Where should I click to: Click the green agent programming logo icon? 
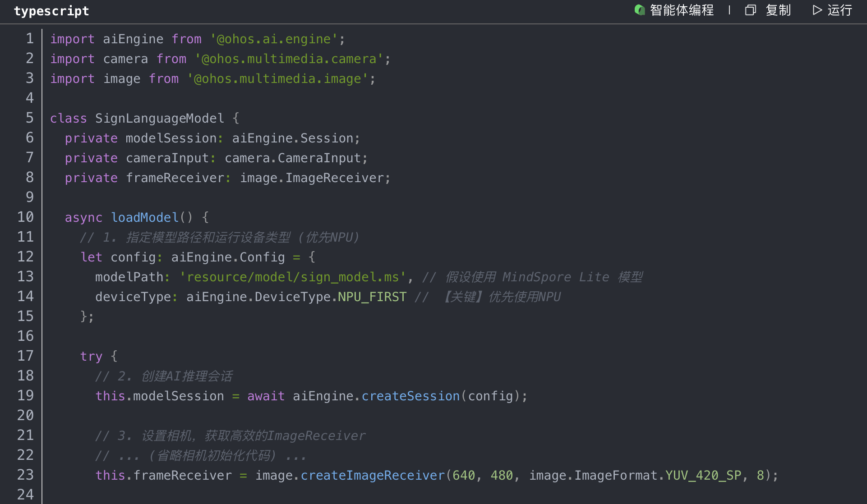(640, 10)
